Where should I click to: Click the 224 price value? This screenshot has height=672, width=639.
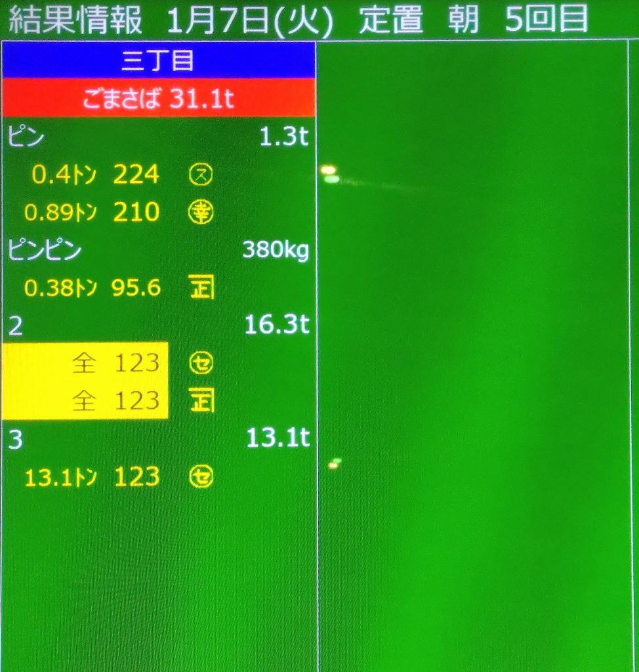click(136, 175)
